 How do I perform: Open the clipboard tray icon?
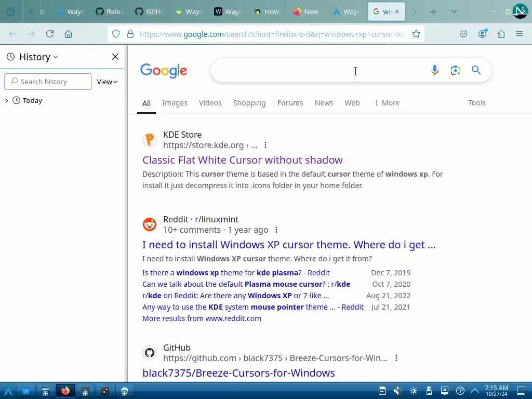(x=382, y=391)
